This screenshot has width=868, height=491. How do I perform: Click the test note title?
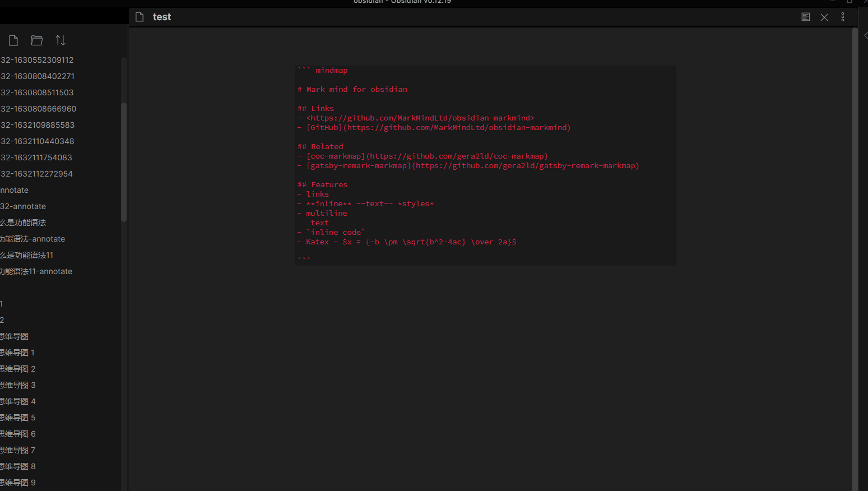click(x=162, y=17)
